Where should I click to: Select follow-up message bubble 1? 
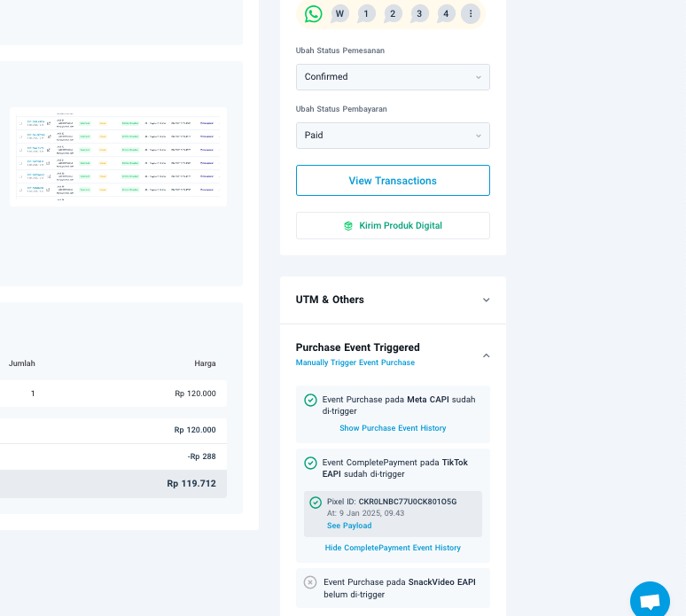366,14
